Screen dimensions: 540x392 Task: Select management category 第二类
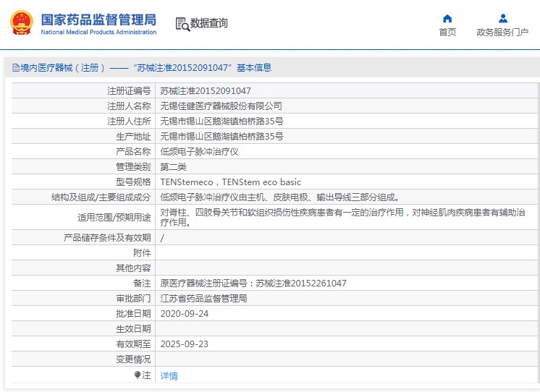(173, 166)
